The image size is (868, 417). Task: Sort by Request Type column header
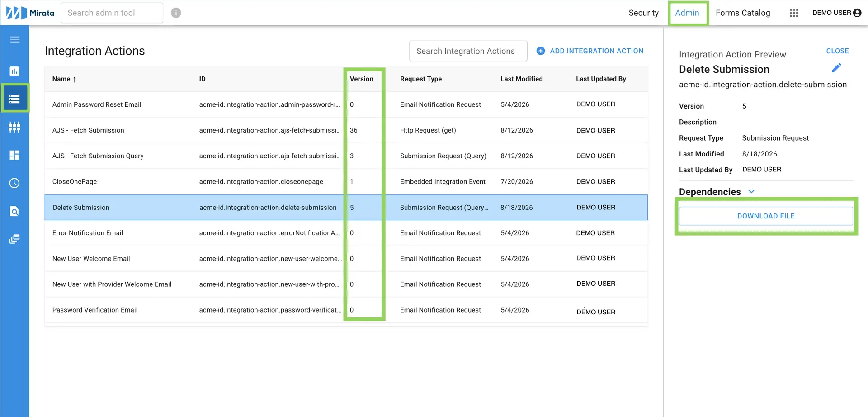[421, 79]
